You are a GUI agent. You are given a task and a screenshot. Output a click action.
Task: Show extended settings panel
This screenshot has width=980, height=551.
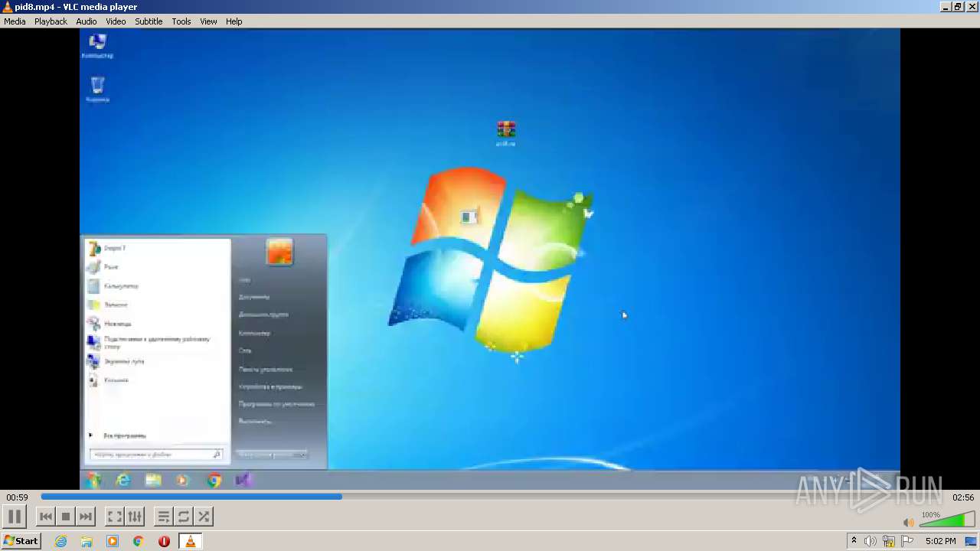pos(134,517)
